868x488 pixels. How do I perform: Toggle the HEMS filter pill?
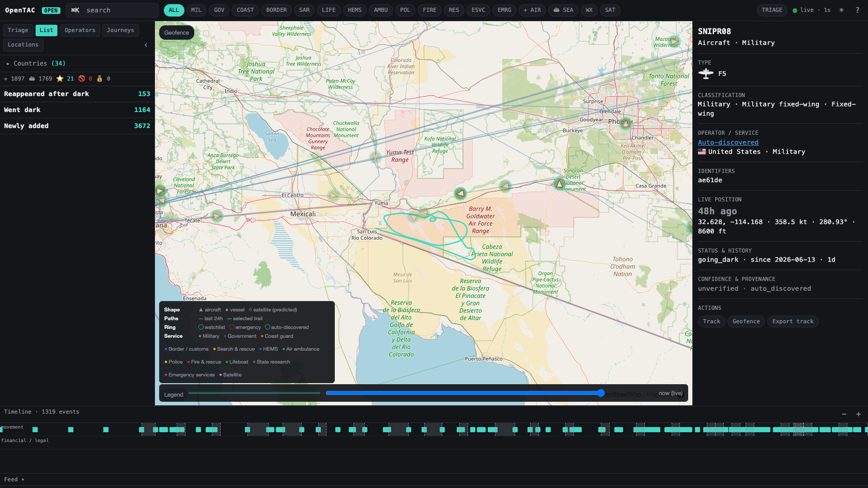pyautogui.click(x=354, y=10)
